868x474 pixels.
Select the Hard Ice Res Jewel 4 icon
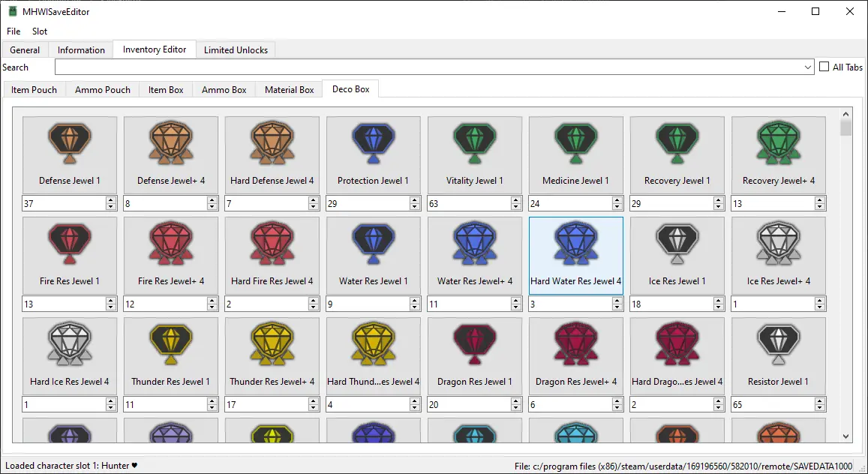[69, 344]
